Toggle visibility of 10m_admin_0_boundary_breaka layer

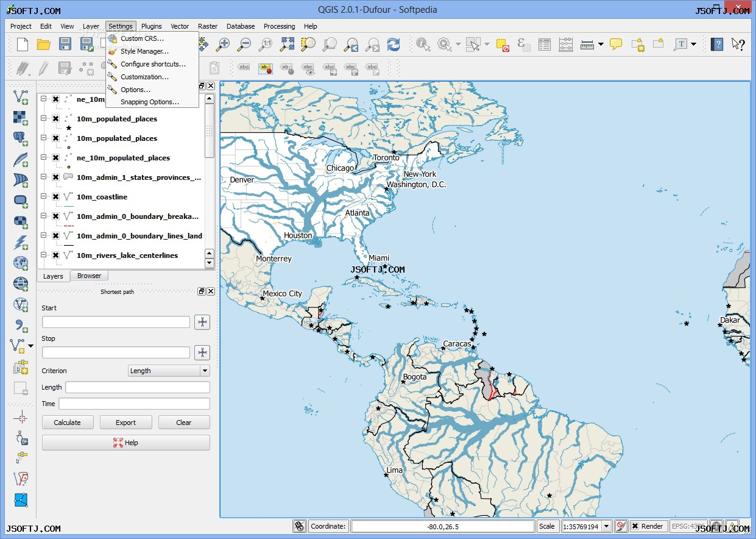point(55,216)
